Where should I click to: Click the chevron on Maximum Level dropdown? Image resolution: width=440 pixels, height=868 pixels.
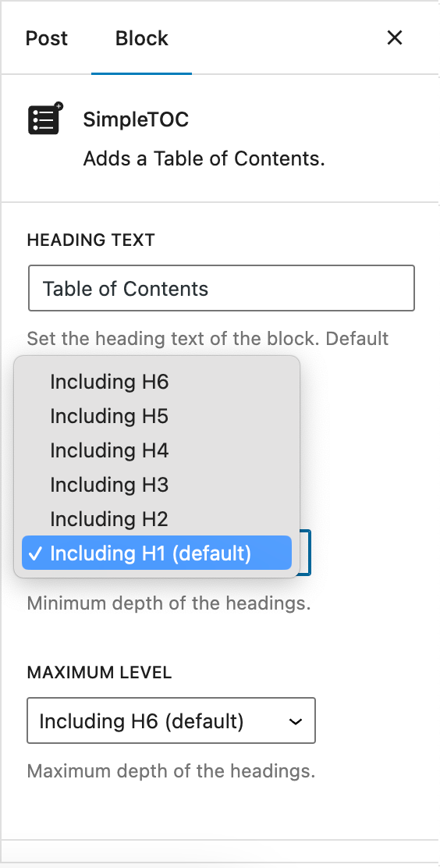296,721
